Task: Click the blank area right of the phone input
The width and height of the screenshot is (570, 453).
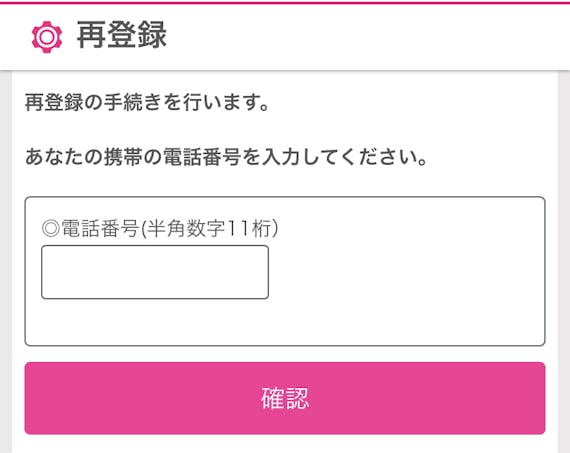Action: [x=405, y=272]
